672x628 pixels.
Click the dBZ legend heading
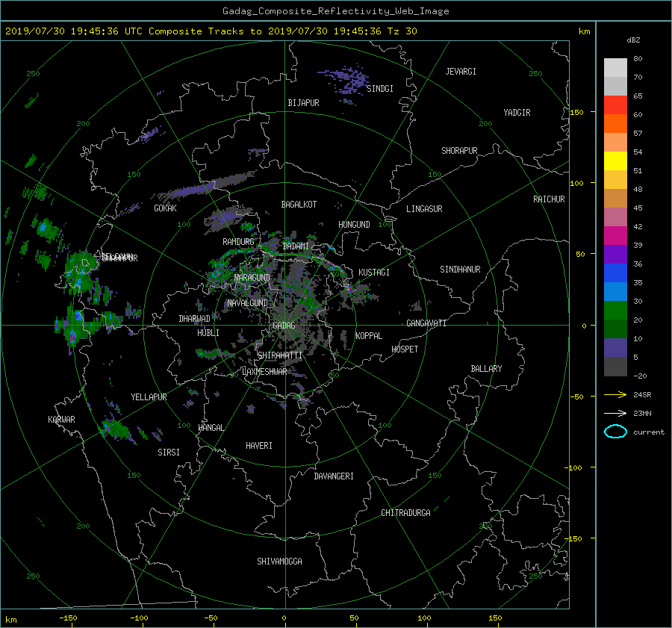point(633,40)
